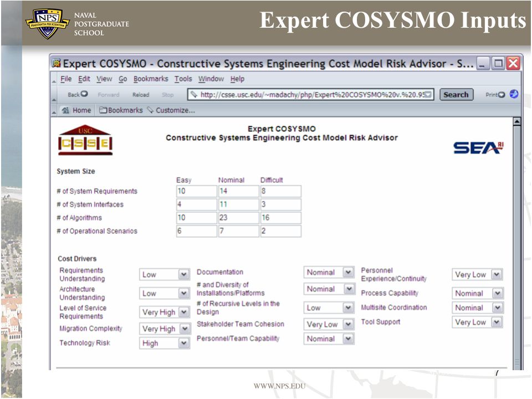Click the Search button
Viewport: 532px width, 399px height.
456,95
